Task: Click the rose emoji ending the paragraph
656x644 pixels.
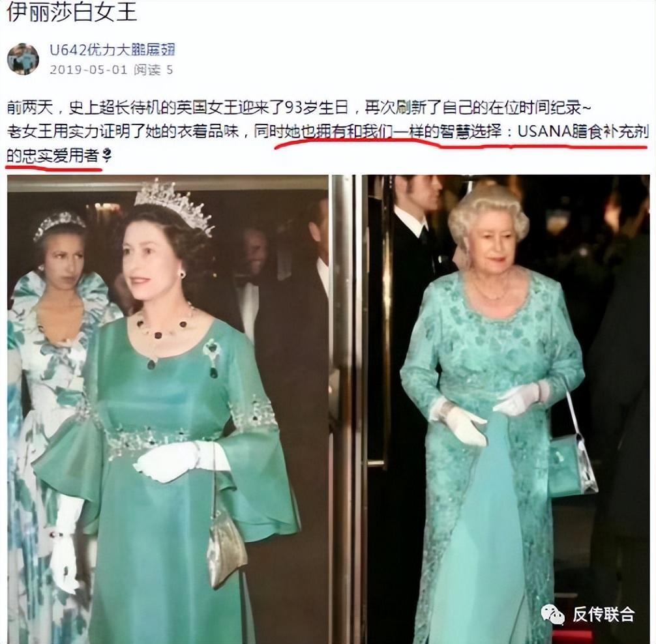Action: coord(107,156)
